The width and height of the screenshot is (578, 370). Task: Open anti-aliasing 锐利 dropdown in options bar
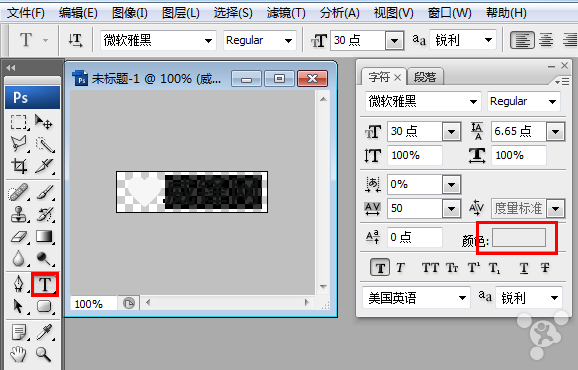[488, 40]
